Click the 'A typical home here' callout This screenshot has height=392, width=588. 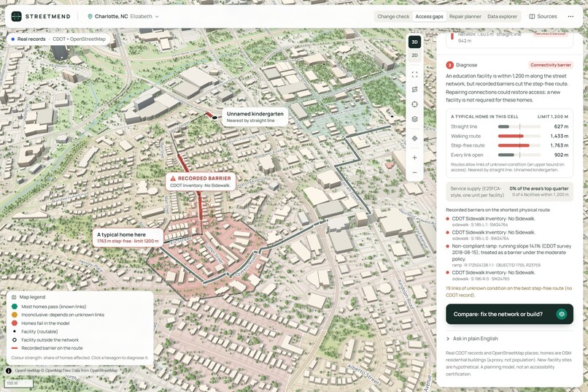(x=128, y=237)
